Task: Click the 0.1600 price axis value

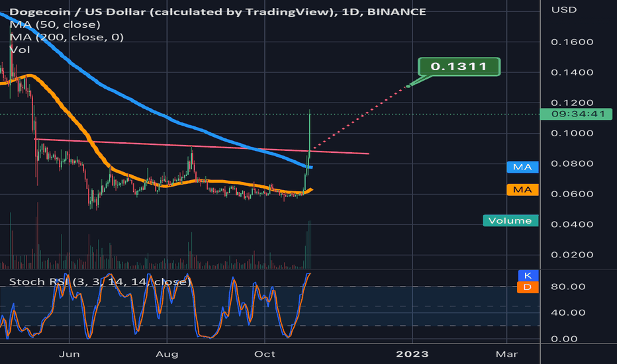Action: click(x=572, y=42)
